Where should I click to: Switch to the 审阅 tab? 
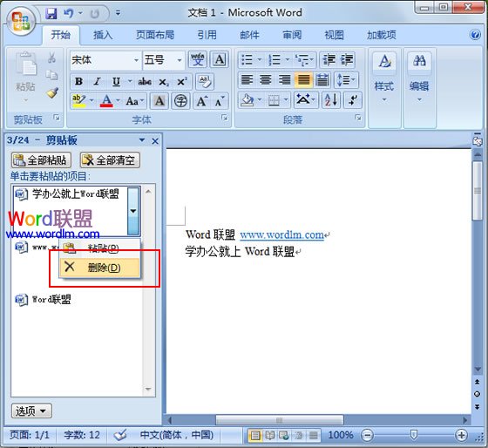292,35
